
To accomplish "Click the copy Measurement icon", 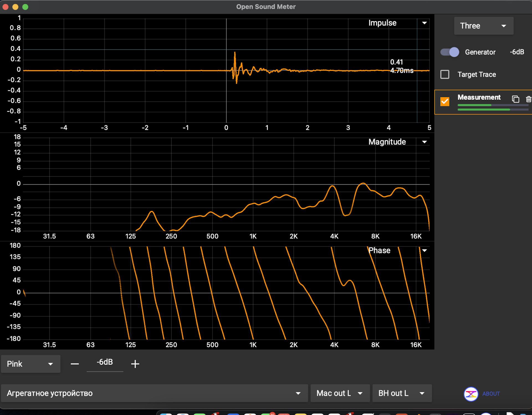I will pos(515,99).
